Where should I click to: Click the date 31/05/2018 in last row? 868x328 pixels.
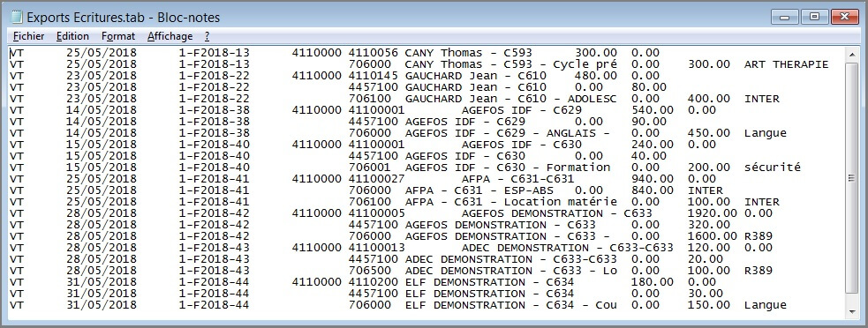102,305
